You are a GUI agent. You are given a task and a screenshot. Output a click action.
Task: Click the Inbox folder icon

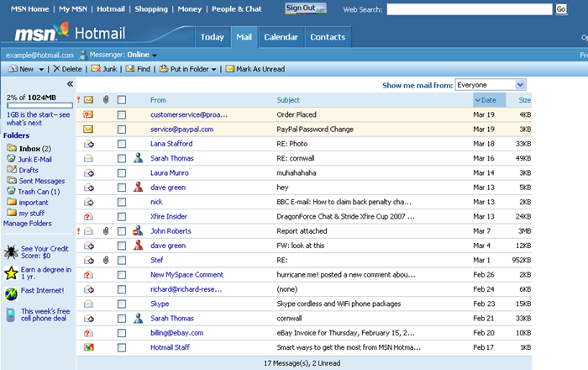12,148
